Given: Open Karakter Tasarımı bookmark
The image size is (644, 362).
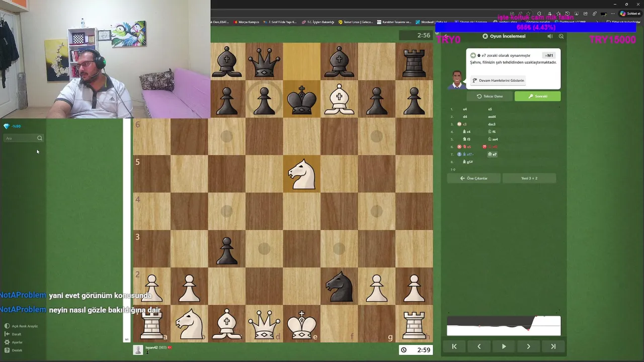Looking at the screenshot, I should 394,22.
